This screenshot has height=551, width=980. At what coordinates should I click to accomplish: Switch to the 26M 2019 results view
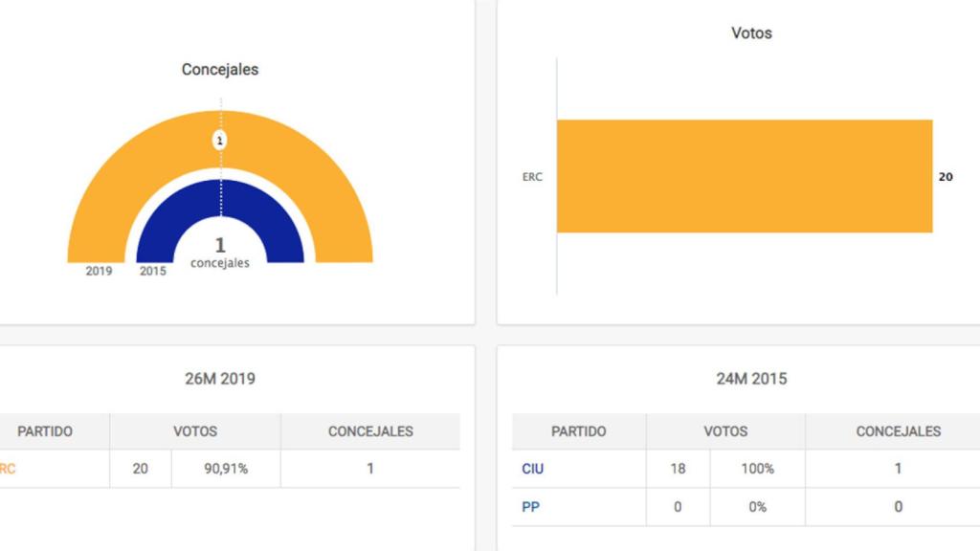(x=220, y=378)
